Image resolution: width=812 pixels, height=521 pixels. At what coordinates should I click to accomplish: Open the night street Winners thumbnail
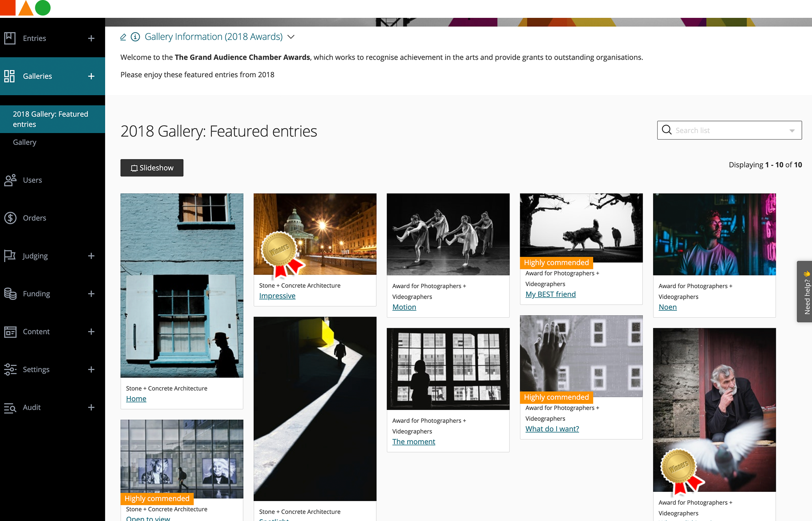point(315,234)
